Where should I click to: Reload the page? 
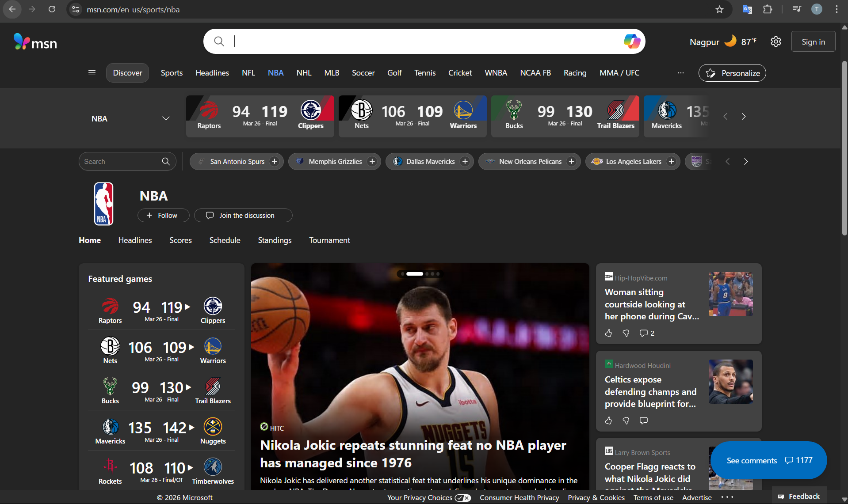tap(52, 9)
